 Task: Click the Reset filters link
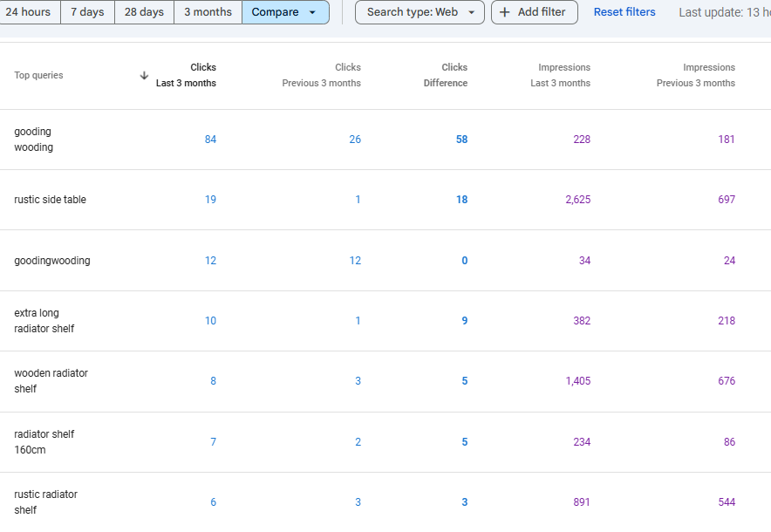624,12
